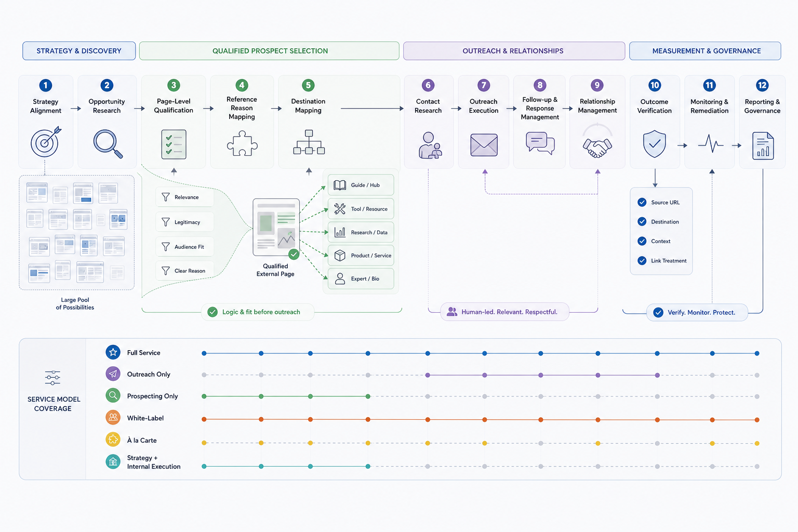This screenshot has width=798, height=532.
Task: Open the Strategy & Discovery header tab
Action: 79,51
